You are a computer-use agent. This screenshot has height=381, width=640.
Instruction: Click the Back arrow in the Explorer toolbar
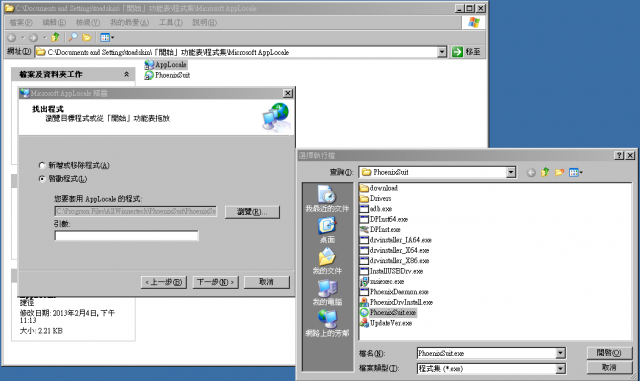click(x=12, y=38)
